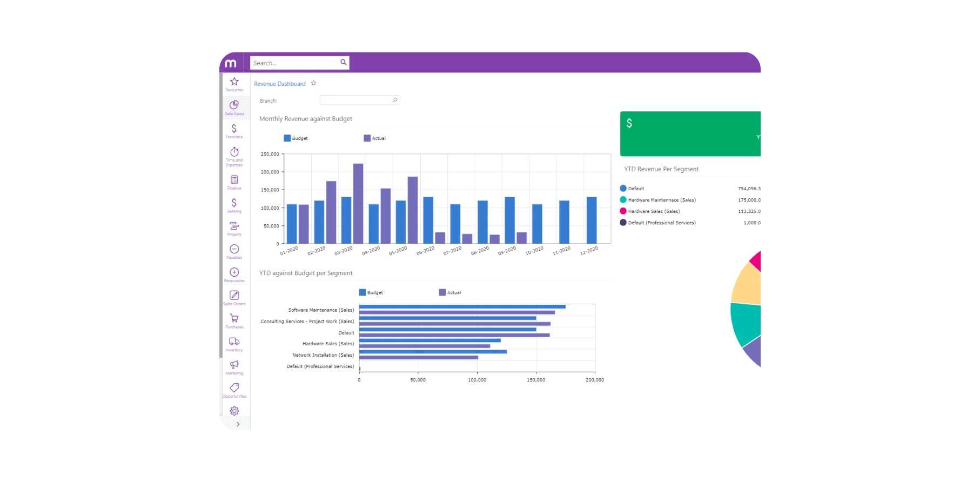This screenshot has height=482, width=980.
Task: Open the Inventory module
Action: pyautogui.click(x=234, y=344)
